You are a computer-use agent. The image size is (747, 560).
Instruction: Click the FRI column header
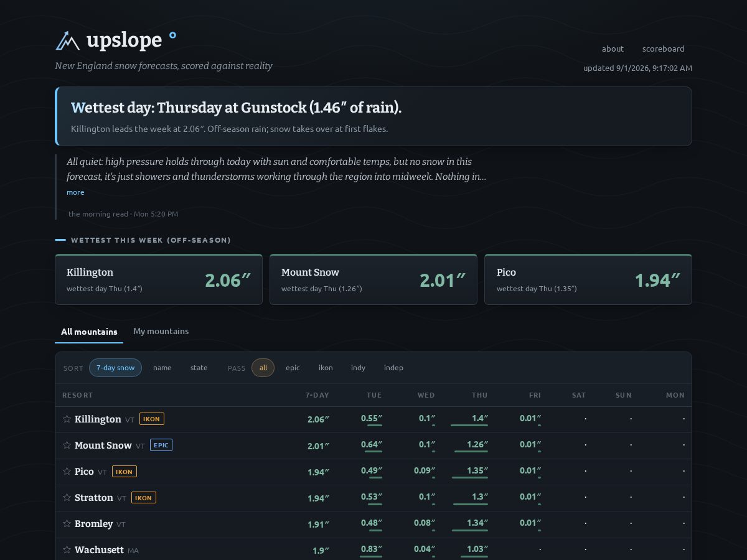coord(535,395)
